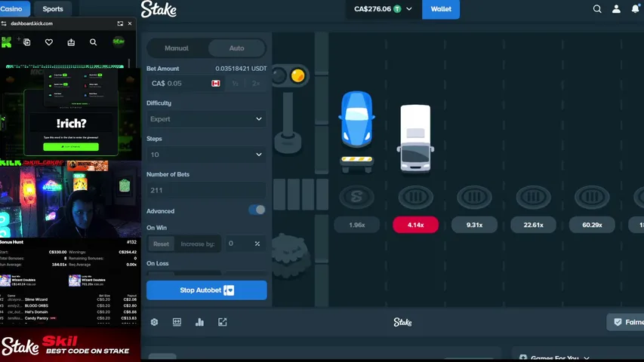644x362 pixels.
Task: Open the search icon in Stake header
Action: click(x=597, y=9)
